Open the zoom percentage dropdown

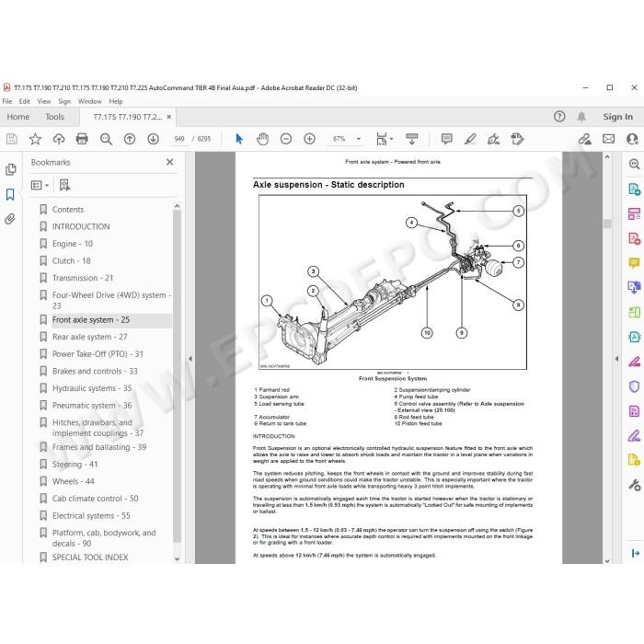click(359, 139)
